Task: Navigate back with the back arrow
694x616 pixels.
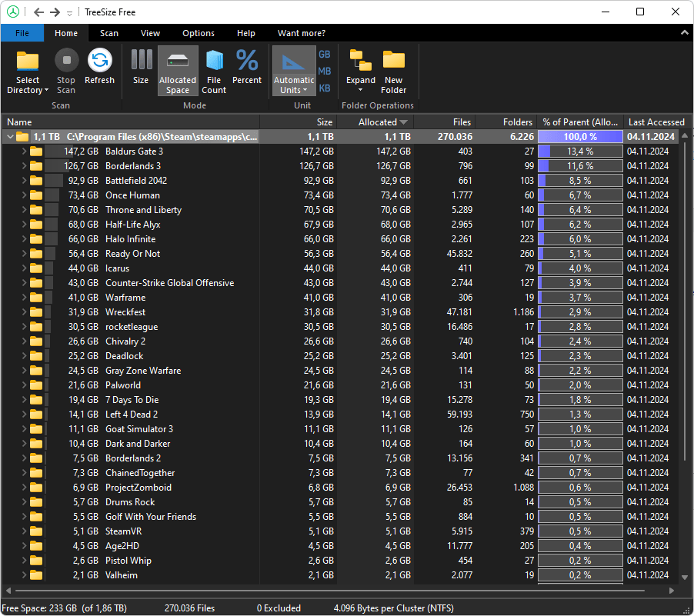Action: coord(38,12)
